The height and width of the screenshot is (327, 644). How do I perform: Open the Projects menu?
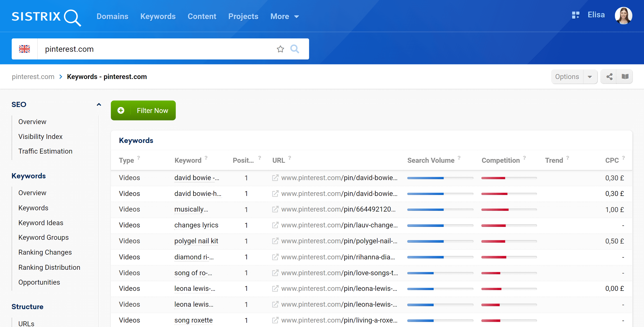coord(243,17)
